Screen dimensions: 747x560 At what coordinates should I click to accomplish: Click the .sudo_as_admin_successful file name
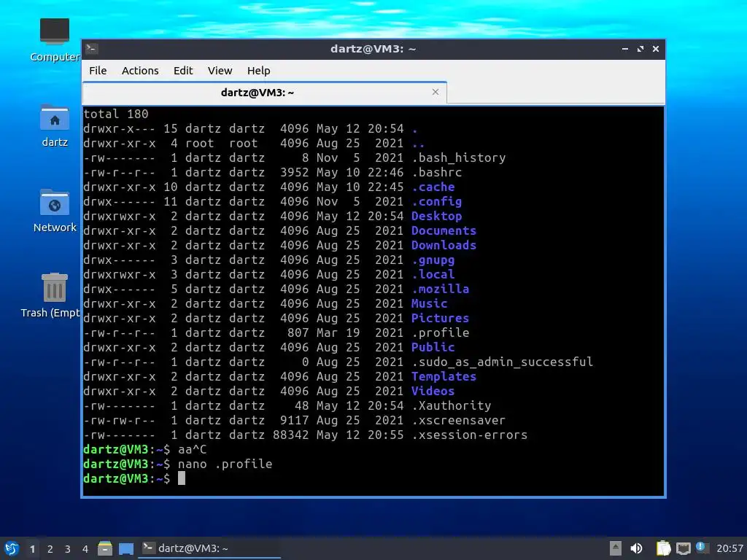coord(503,362)
